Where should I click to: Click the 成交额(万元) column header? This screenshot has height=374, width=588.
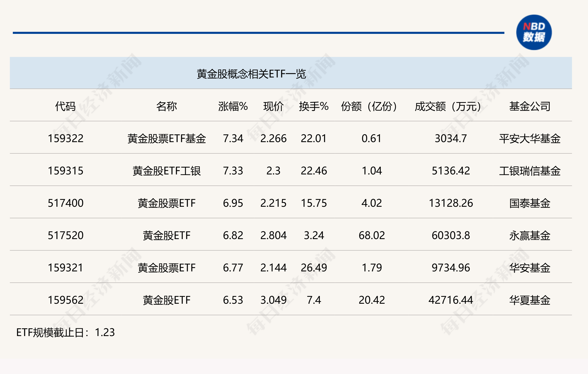(448, 106)
